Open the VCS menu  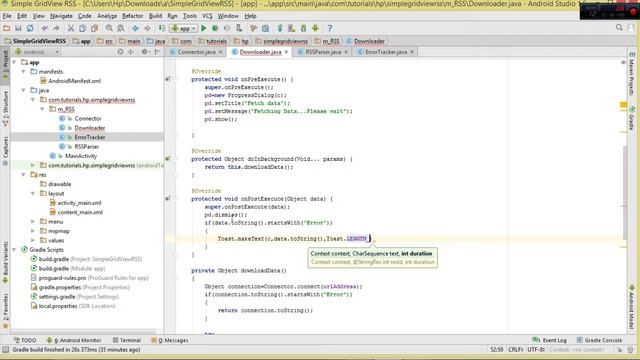[x=207, y=16]
